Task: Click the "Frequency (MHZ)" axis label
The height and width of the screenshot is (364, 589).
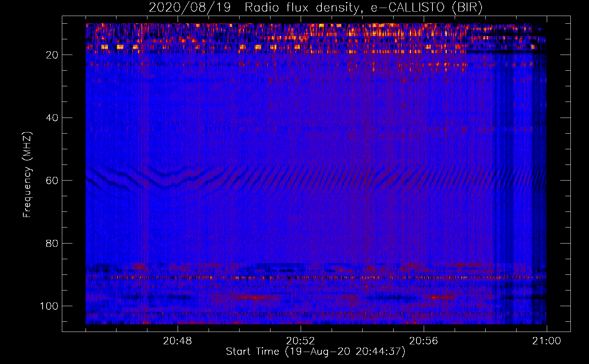Action: (x=27, y=175)
